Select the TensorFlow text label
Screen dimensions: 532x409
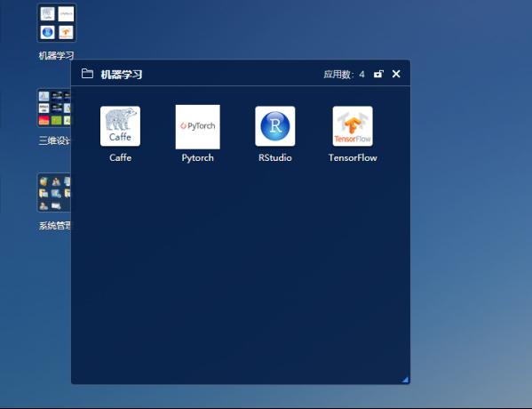tap(353, 157)
